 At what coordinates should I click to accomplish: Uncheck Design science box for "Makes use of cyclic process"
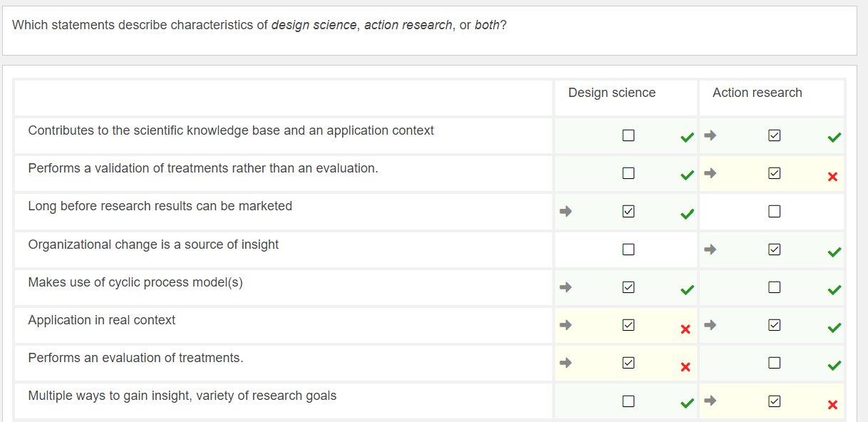[628, 287]
